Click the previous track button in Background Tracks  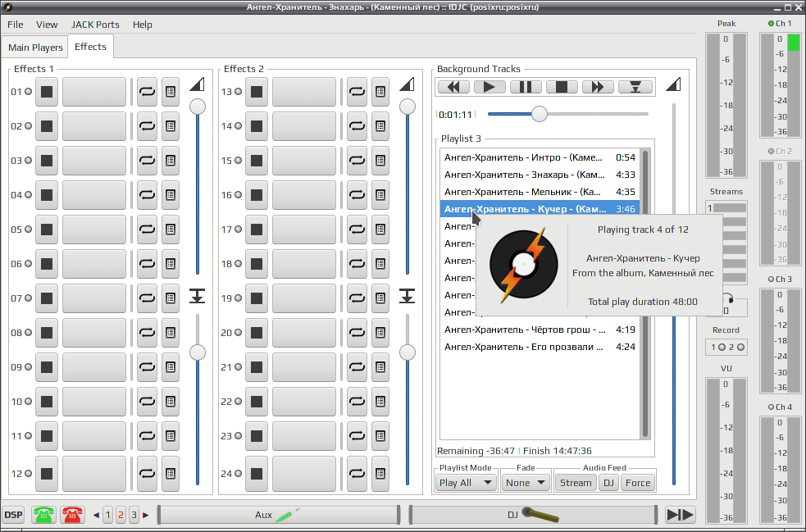(453, 87)
